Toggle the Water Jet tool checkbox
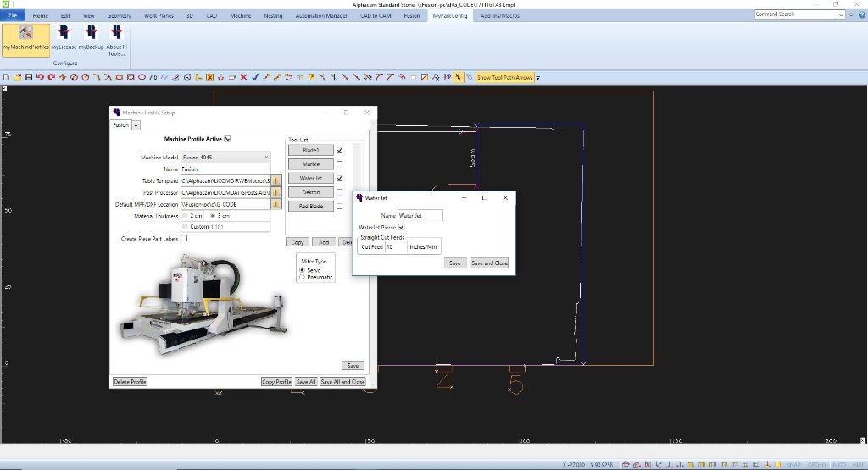 (339, 178)
